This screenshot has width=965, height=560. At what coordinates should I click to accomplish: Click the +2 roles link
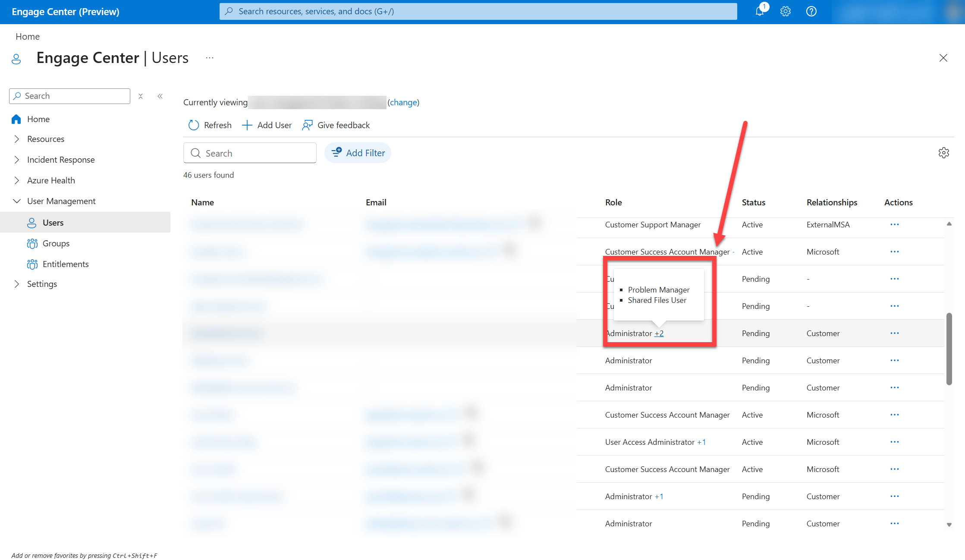pos(659,333)
